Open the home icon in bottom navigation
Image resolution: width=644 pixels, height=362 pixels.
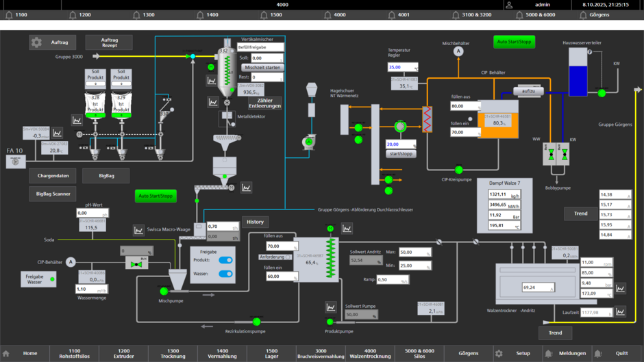[x=6, y=354]
